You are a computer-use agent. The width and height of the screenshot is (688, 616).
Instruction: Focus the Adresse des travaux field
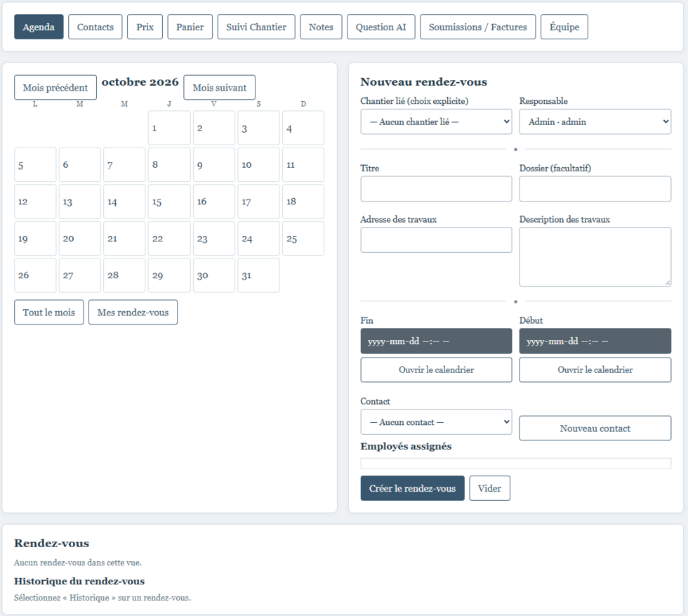(x=436, y=240)
